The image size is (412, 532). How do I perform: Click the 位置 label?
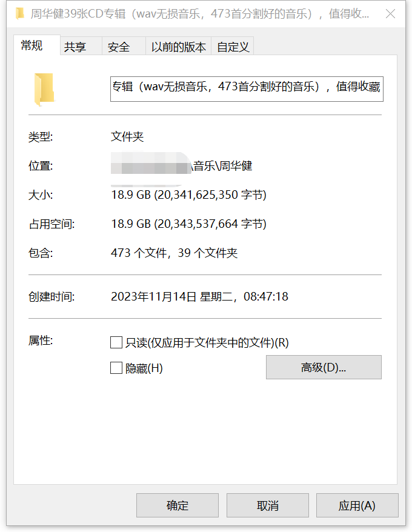[41, 166]
